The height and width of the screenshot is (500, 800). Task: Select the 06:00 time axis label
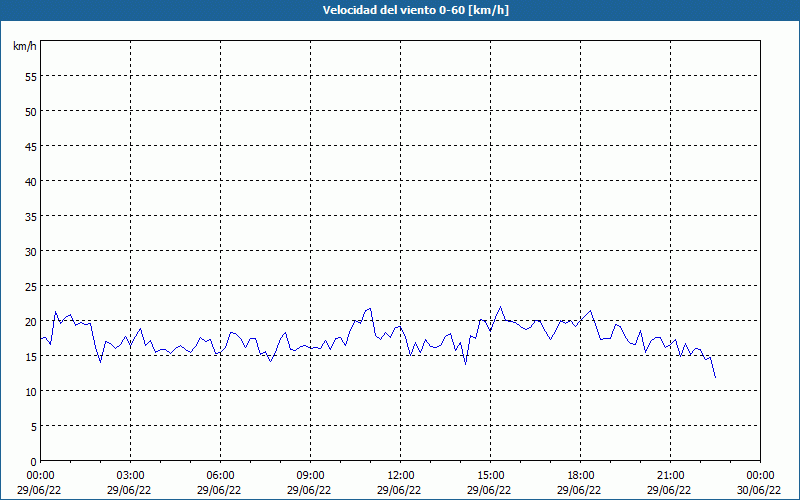(220, 475)
